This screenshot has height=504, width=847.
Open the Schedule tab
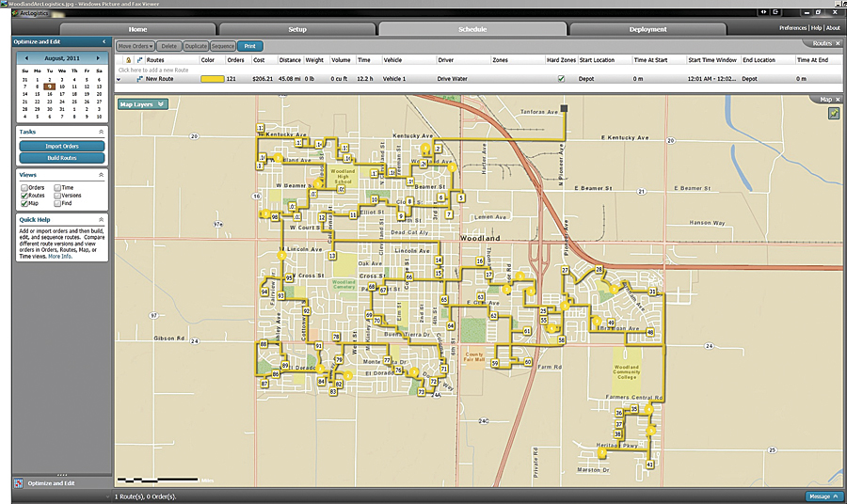(x=472, y=29)
